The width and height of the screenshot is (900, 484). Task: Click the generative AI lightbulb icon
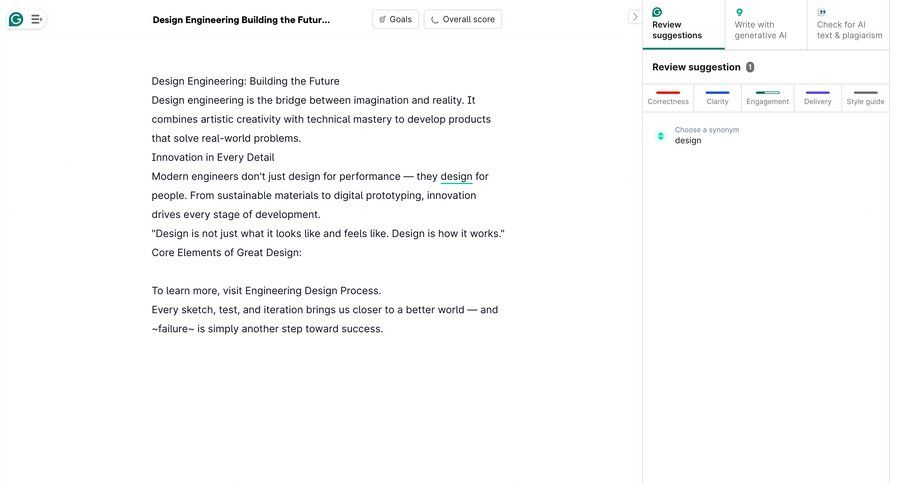point(739,12)
